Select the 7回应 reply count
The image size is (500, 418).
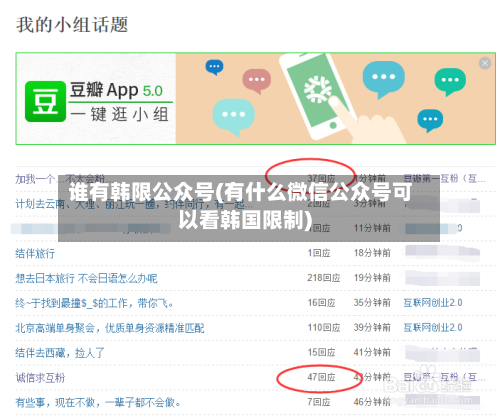tap(319, 402)
